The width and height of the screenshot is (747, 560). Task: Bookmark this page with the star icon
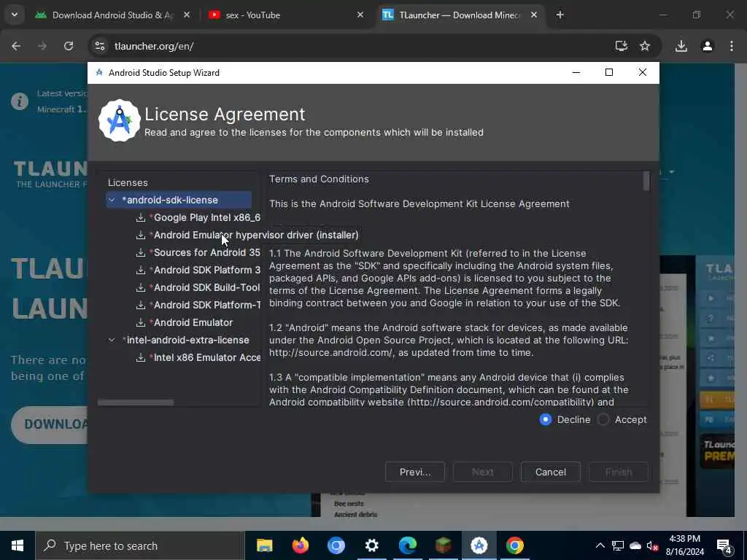[x=645, y=46]
